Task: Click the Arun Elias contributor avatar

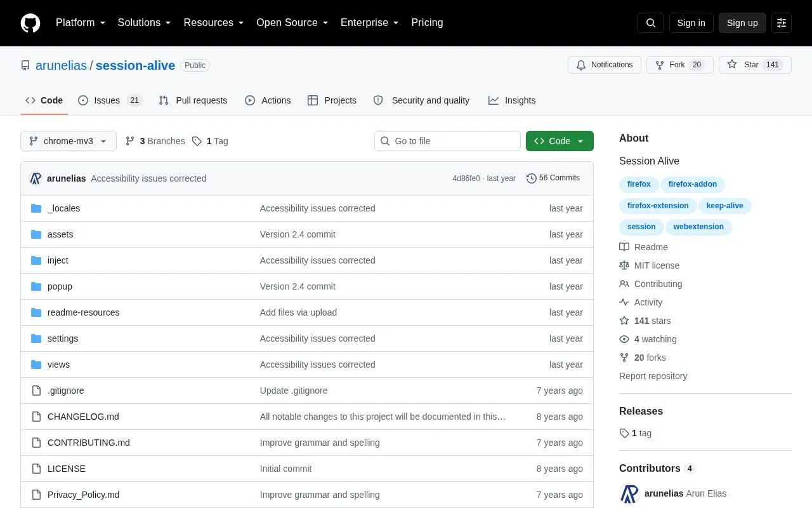Action: coord(629,493)
